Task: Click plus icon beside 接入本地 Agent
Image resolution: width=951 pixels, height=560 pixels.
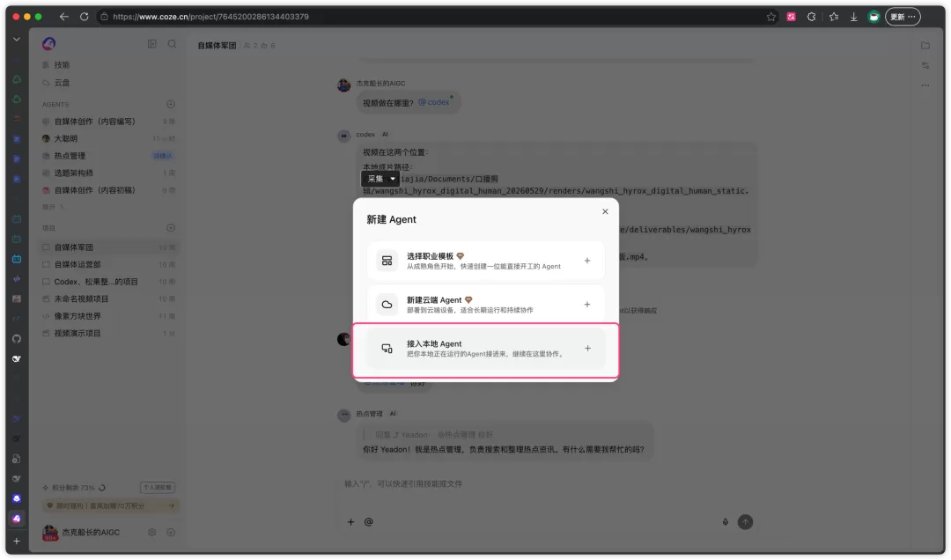Action: tap(587, 349)
